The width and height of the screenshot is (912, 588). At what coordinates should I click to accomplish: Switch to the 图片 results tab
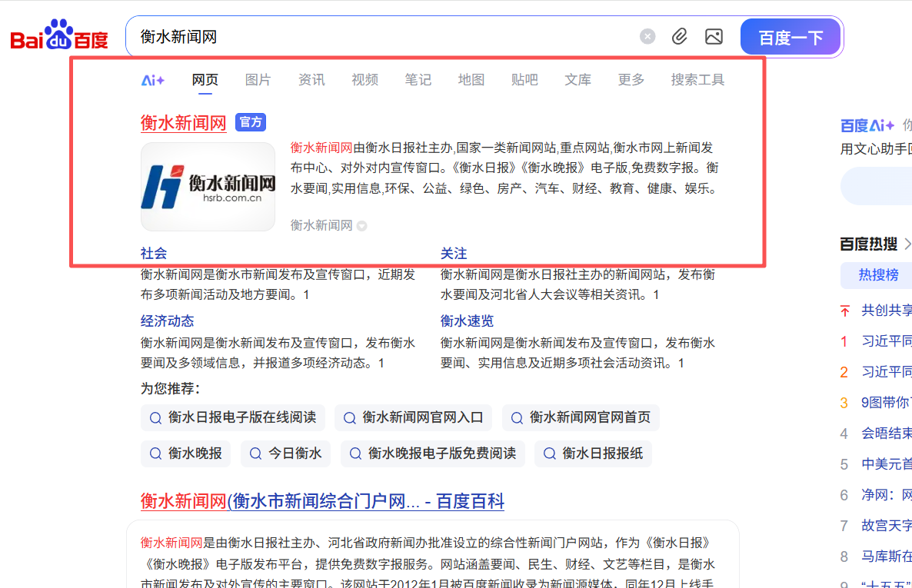[x=258, y=79]
